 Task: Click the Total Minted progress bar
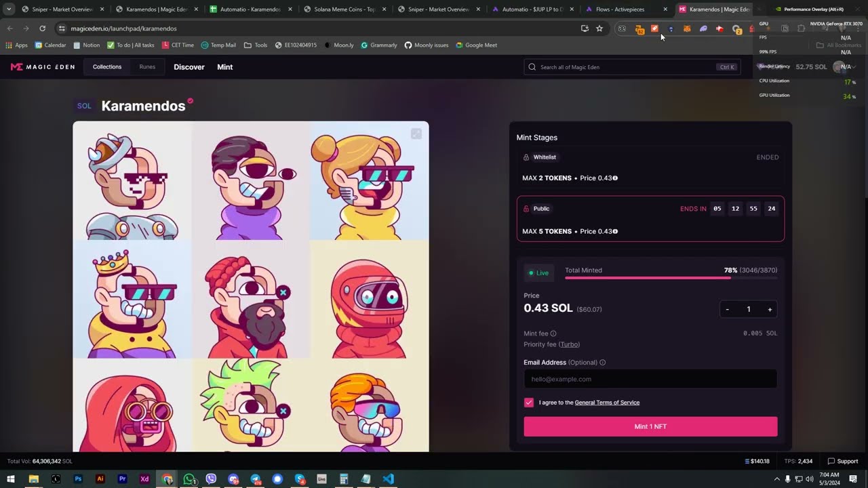coord(671,278)
